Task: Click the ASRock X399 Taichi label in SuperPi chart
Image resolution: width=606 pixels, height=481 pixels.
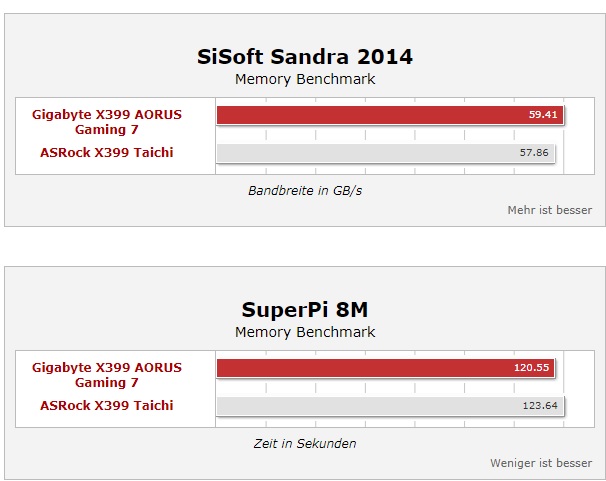Action: coord(107,406)
